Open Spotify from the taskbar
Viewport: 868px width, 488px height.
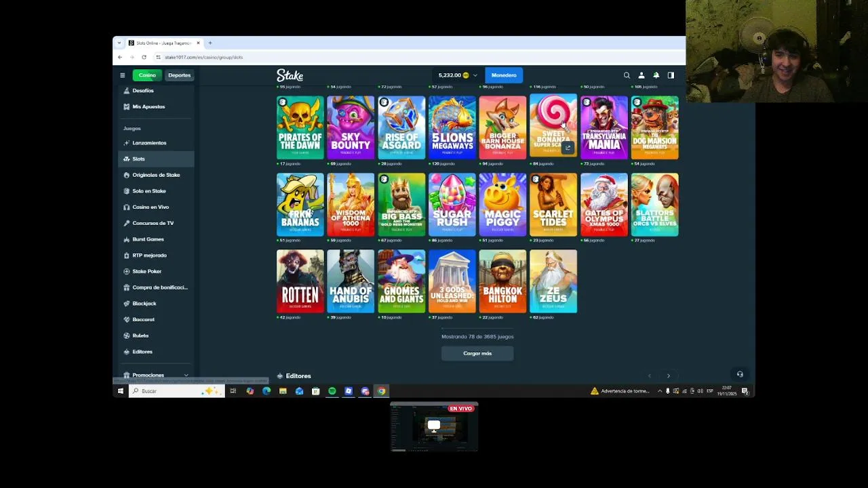click(x=332, y=391)
